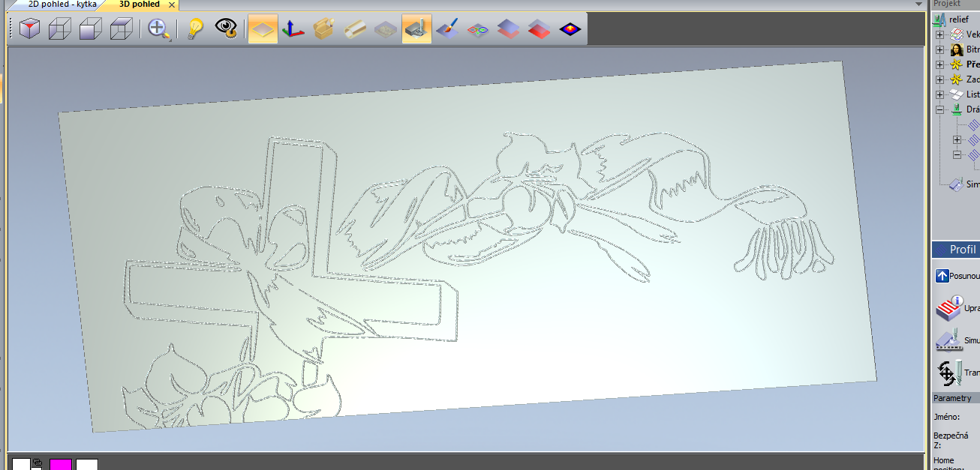Toggle the XYZ axes origin display
Image resolution: width=980 pixels, height=470 pixels.
click(293, 29)
